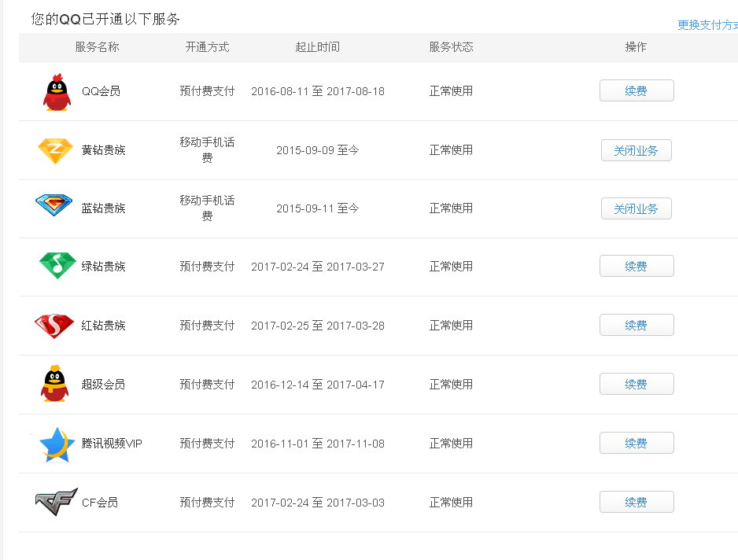Click the 开通方式 column header
Viewport: 738px width, 560px height.
point(207,47)
